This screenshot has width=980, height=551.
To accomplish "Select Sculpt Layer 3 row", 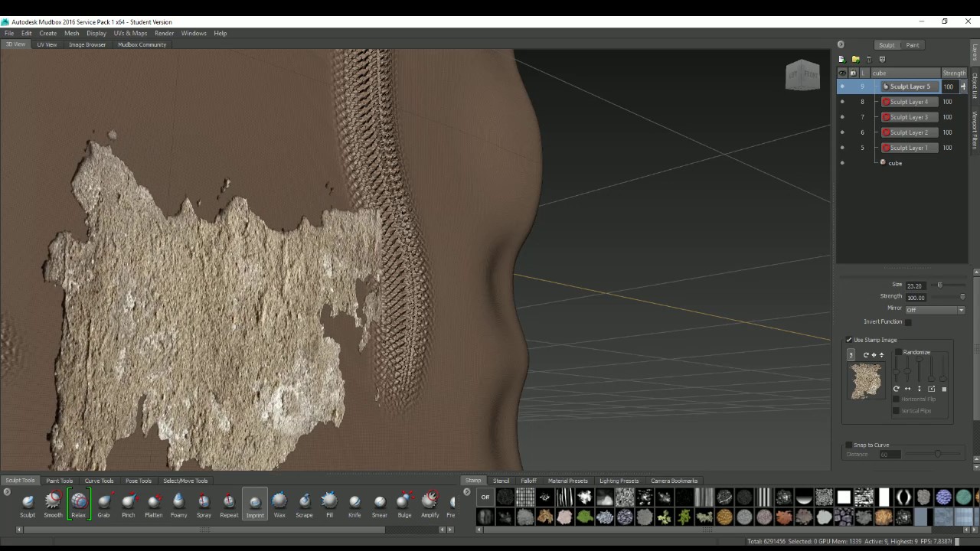I will 901,117.
